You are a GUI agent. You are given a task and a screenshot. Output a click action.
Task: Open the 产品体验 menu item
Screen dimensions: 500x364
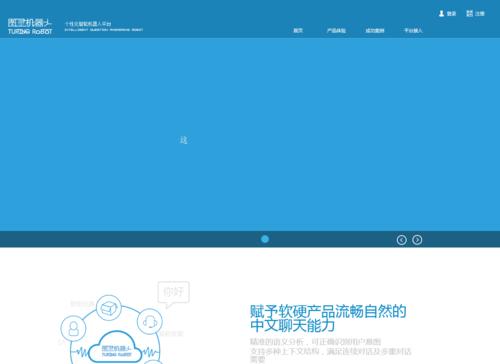336,30
